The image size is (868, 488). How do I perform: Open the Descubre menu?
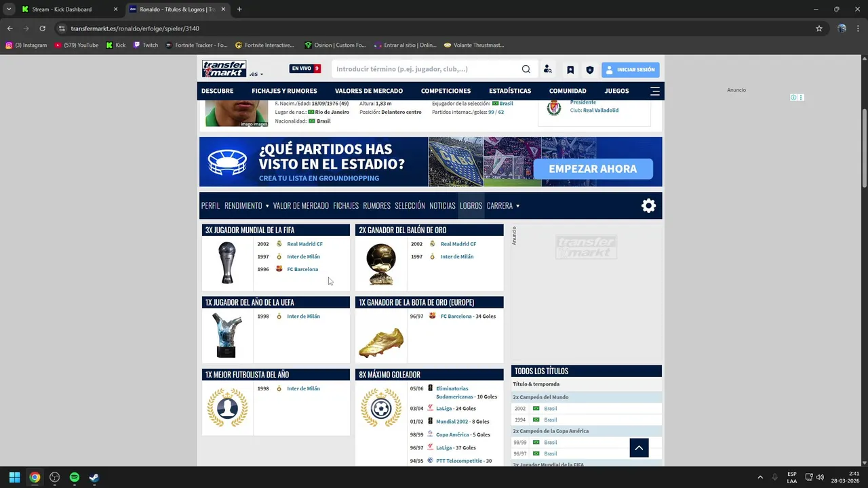pos(217,91)
